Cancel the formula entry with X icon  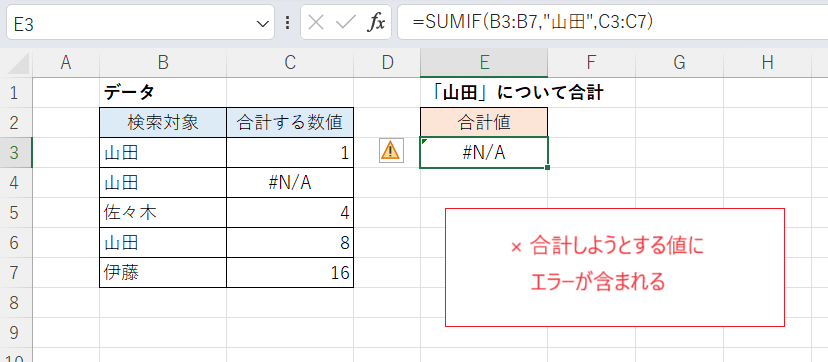(316, 23)
